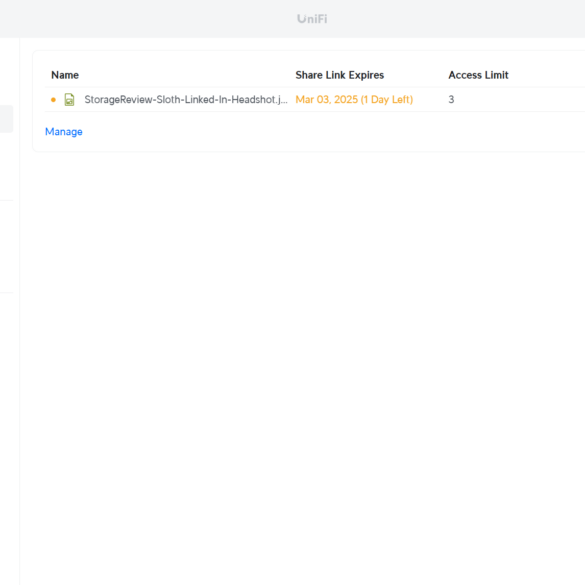The width and height of the screenshot is (585, 585).
Task: Click the orange status dot beside the file
Action: coord(53,100)
